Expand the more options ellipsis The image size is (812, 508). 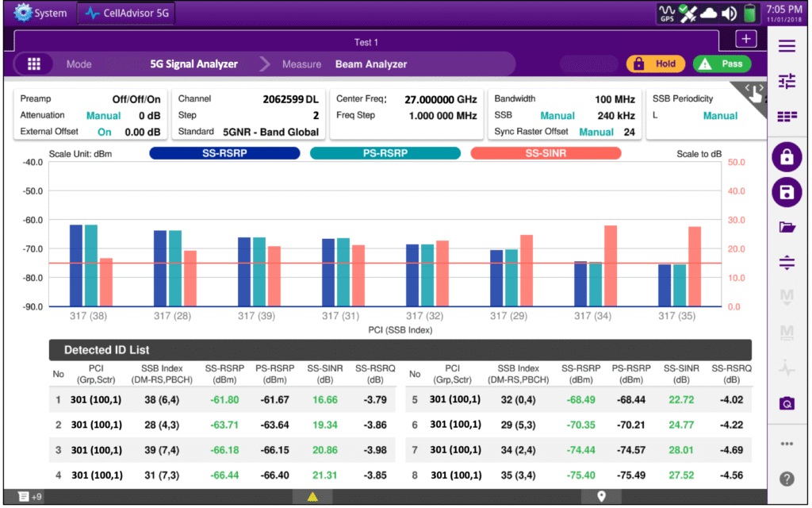pos(787,443)
